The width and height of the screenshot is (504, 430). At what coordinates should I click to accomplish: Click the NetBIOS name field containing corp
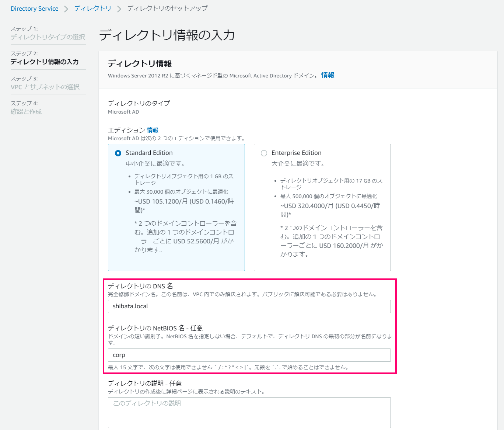(x=249, y=355)
